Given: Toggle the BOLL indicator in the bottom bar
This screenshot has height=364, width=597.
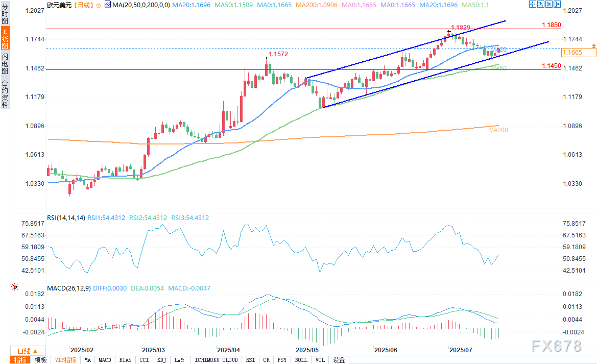Looking at the screenshot, I should pyautogui.click(x=301, y=360).
